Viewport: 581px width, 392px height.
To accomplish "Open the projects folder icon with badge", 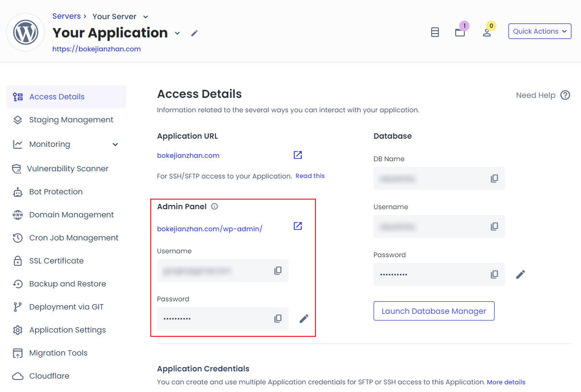I will 460,32.
